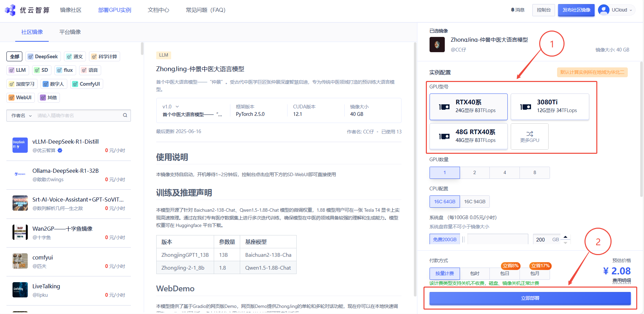Filter images by LLM tag
644x314 pixels.
click(18, 70)
